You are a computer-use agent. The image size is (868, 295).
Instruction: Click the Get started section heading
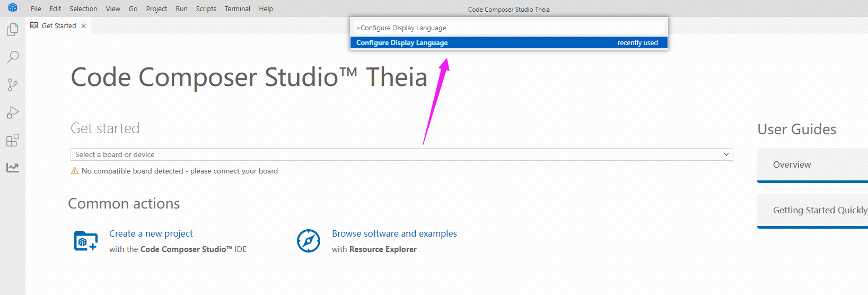point(105,128)
